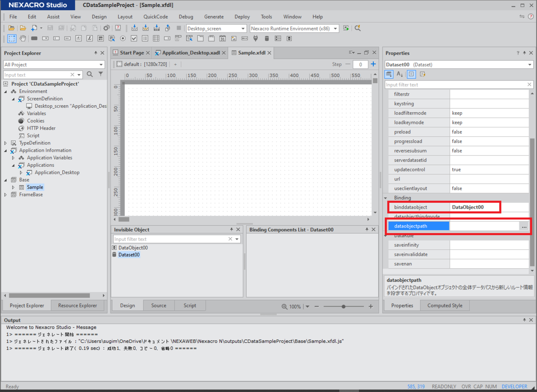Open the Nexacro Runtime Environment dropdown
Viewport: 537px width, 392px height.
click(335, 28)
